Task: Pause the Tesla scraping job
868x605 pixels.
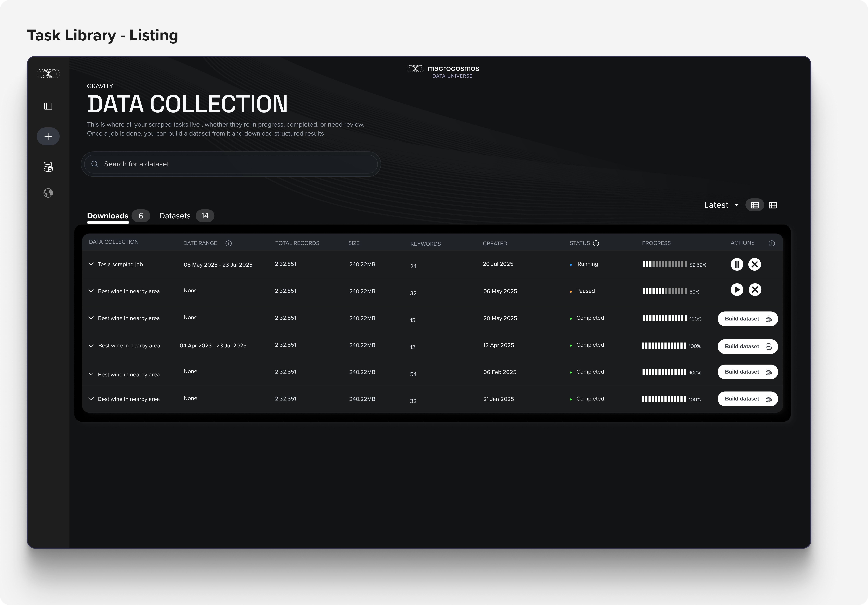Action: coord(736,264)
